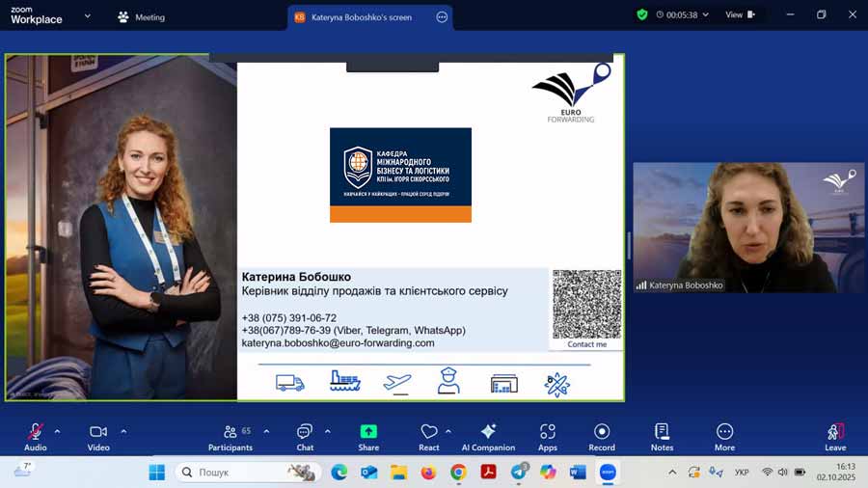This screenshot has height=488, width=868.
Task: Expand the Video options chevron
Action: point(123,431)
